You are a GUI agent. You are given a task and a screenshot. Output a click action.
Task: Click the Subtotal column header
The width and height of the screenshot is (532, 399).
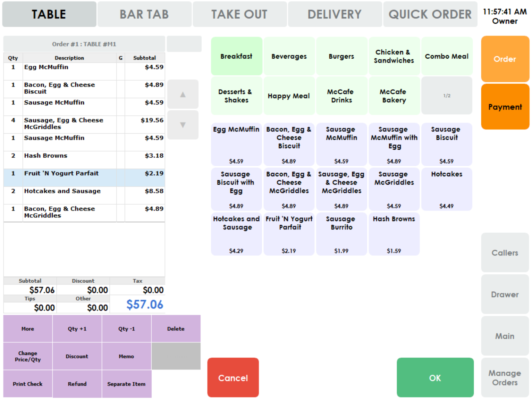pos(145,58)
